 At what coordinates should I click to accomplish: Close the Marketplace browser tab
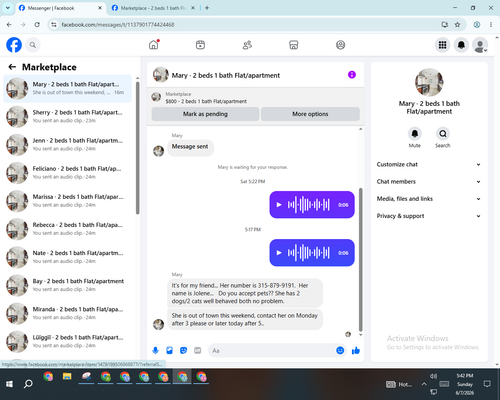tap(193, 8)
